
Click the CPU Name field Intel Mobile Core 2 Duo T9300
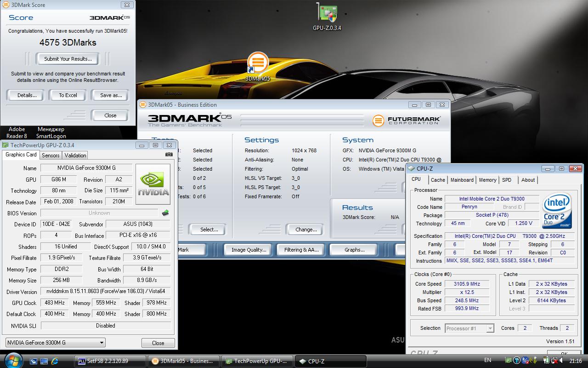pyautogui.click(x=492, y=199)
